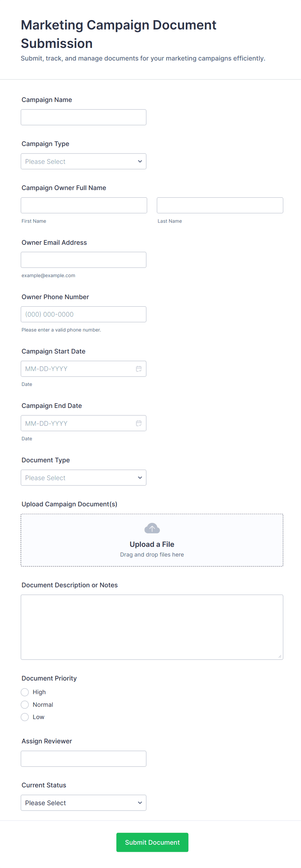The image size is (301, 868).
Task: Open the Campaign End Date calendar icon
Action: pyautogui.click(x=139, y=423)
